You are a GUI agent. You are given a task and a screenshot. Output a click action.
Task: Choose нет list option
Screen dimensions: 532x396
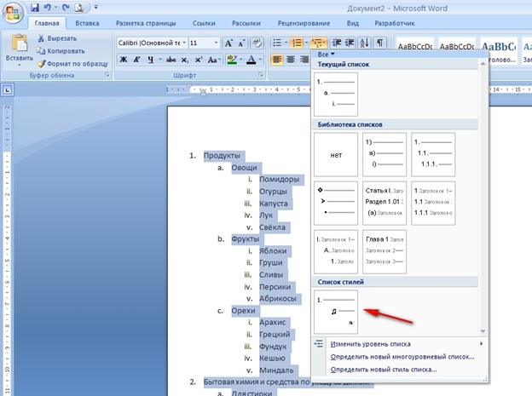[x=336, y=155]
